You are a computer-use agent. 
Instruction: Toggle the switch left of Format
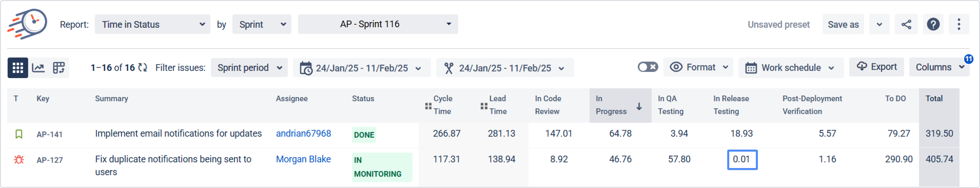click(x=648, y=67)
